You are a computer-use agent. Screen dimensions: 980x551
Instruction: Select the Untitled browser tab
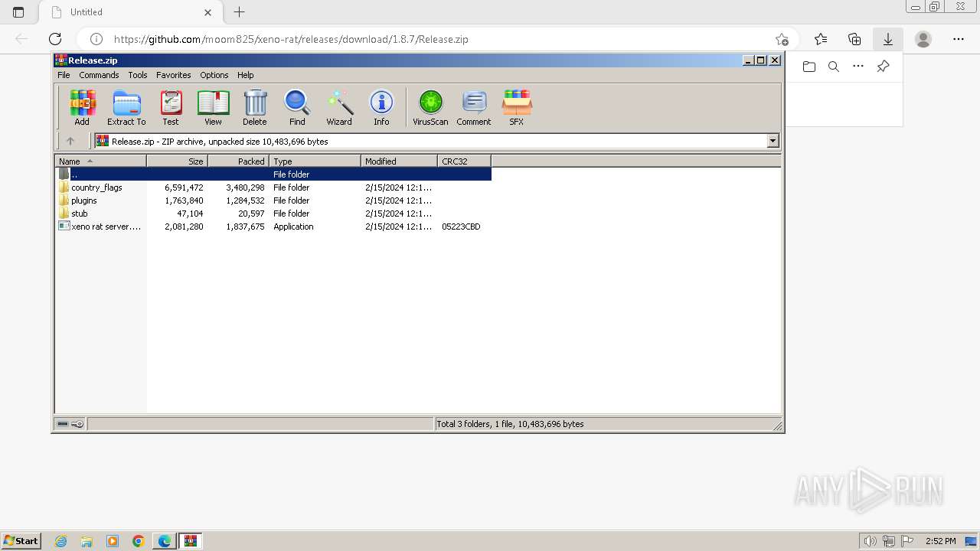tap(130, 12)
